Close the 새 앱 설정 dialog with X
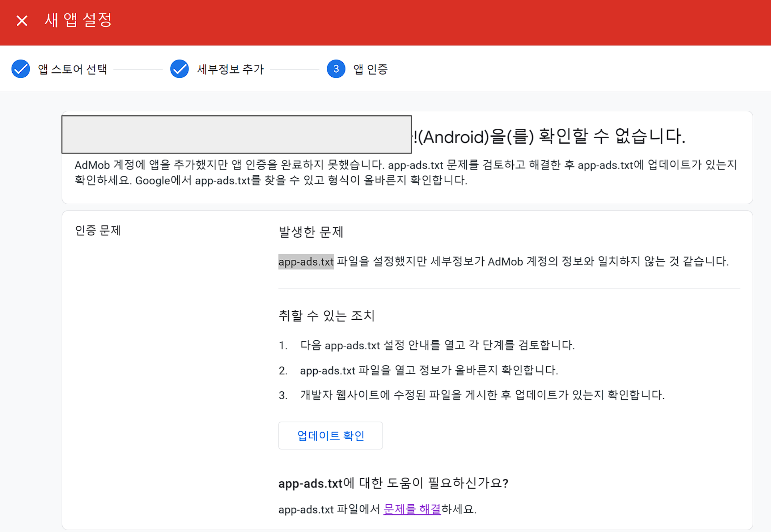The height and width of the screenshot is (532, 771). pos(22,21)
